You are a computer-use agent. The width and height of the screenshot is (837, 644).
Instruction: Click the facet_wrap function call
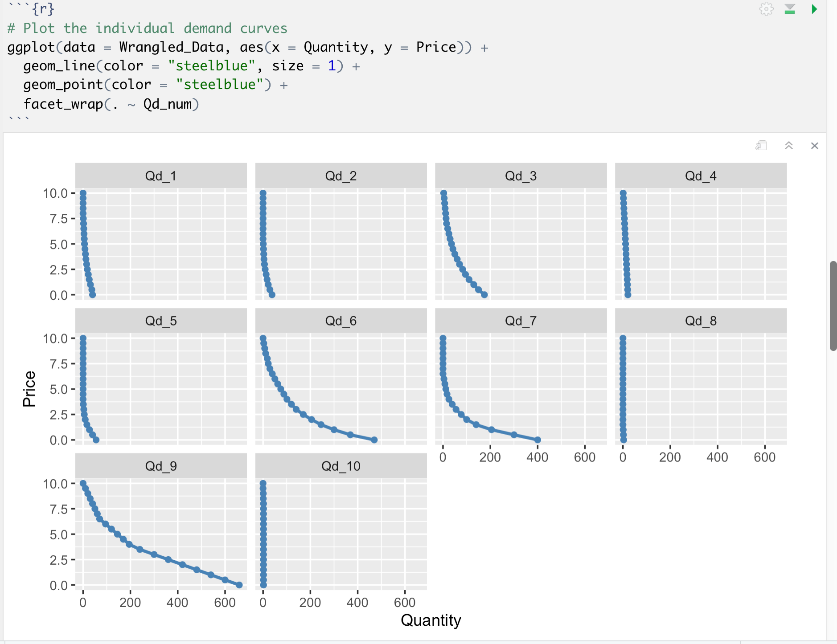pos(63,104)
